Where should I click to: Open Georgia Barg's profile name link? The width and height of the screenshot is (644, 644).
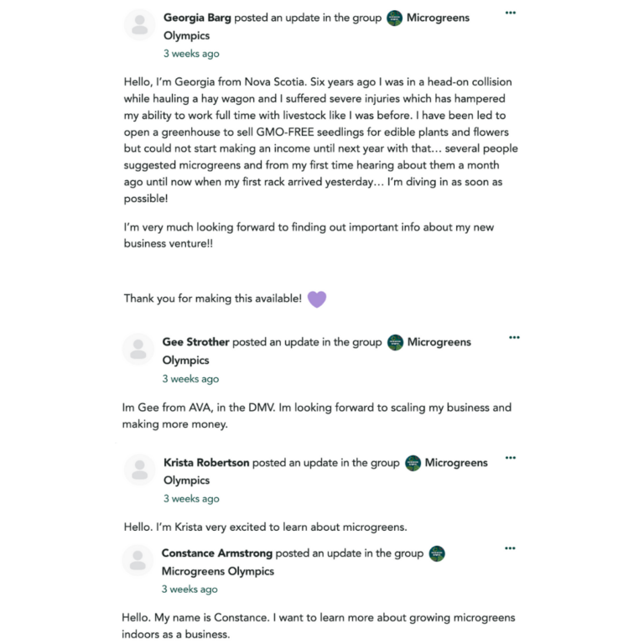(197, 18)
